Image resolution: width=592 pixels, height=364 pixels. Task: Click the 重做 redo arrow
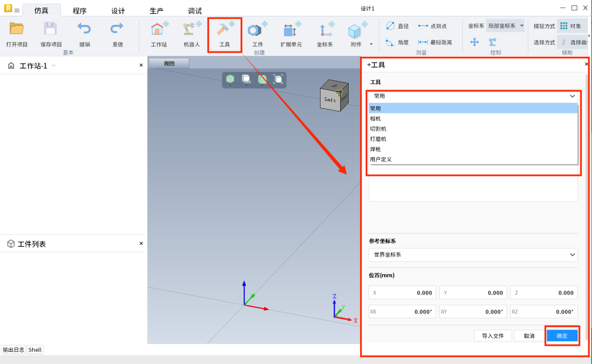pos(117,29)
